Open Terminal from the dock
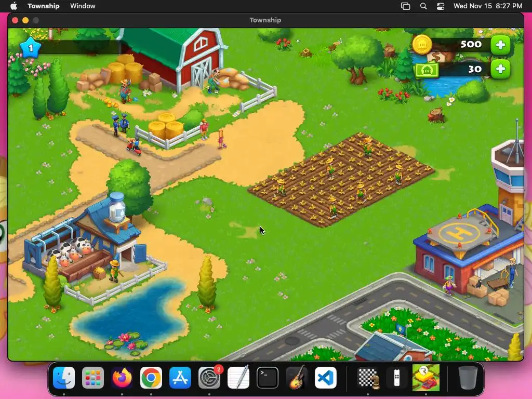Image resolution: width=532 pixels, height=399 pixels. coord(268,377)
